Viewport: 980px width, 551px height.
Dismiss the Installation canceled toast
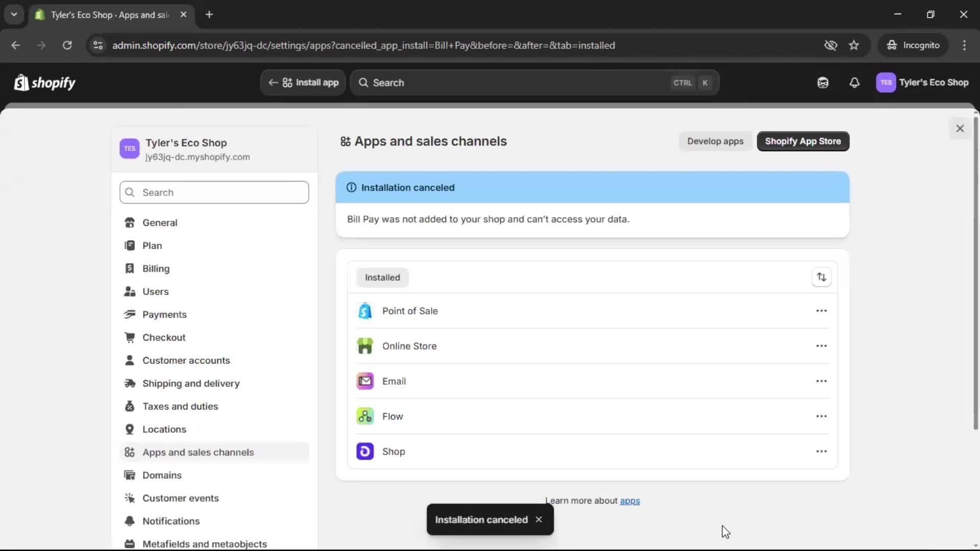point(538,519)
